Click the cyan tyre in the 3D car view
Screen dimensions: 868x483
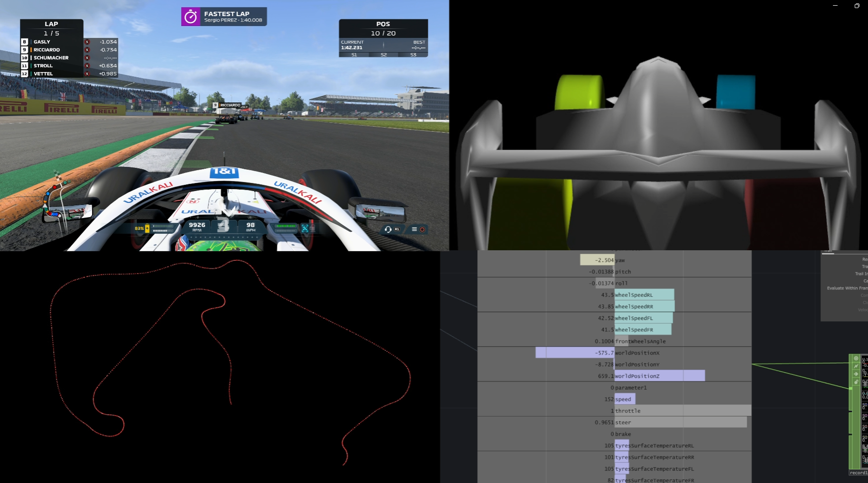click(x=735, y=92)
